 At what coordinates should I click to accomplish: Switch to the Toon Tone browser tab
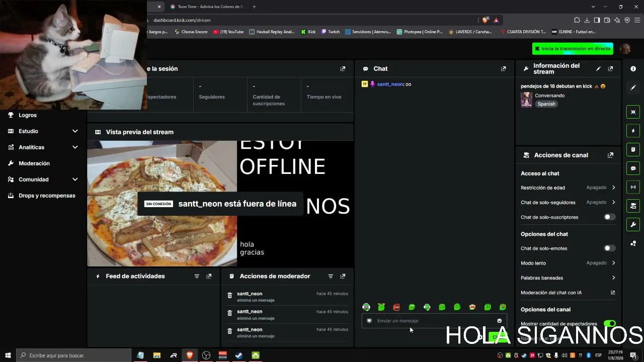tap(207, 7)
